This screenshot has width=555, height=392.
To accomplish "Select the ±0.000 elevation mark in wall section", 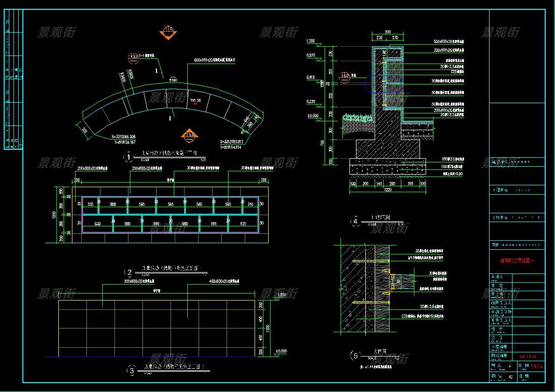I will (312, 116).
